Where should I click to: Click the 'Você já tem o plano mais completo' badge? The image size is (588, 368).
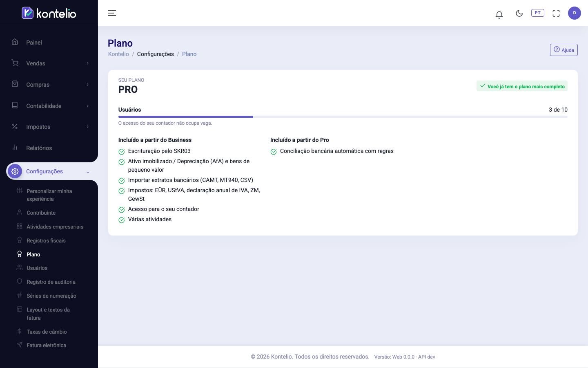tap(522, 86)
